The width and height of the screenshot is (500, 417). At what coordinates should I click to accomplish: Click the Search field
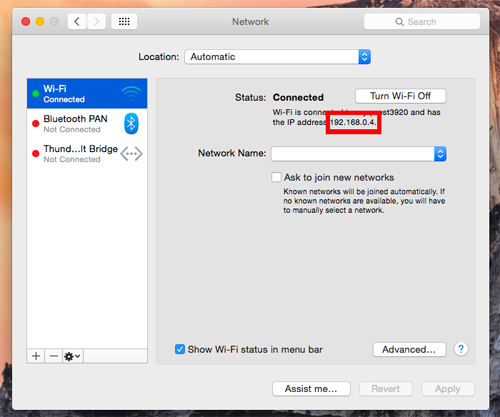[422, 22]
